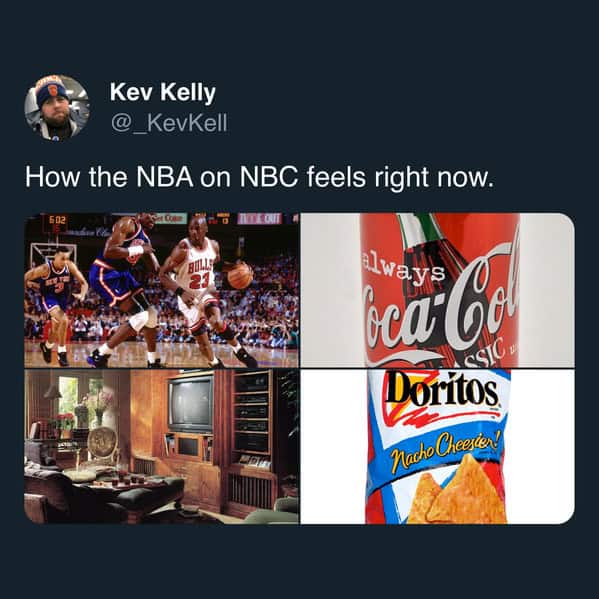Click the Kev Kelly display name
This screenshot has width=599, height=599.
[163, 93]
